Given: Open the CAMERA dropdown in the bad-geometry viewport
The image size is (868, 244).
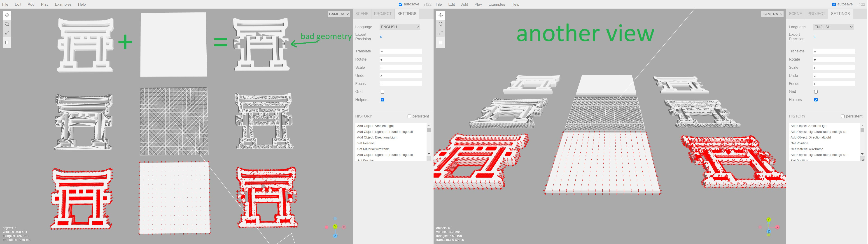Looking at the screenshot, I should tap(339, 14).
